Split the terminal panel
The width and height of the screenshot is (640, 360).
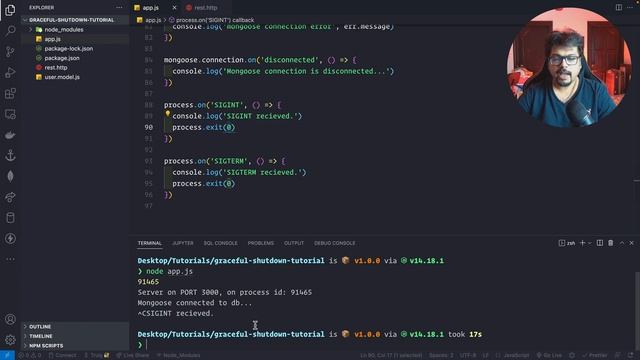[600, 243]
